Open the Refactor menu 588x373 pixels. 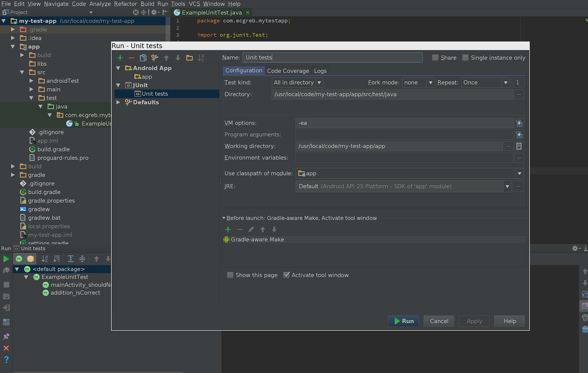tap(125, 4)
